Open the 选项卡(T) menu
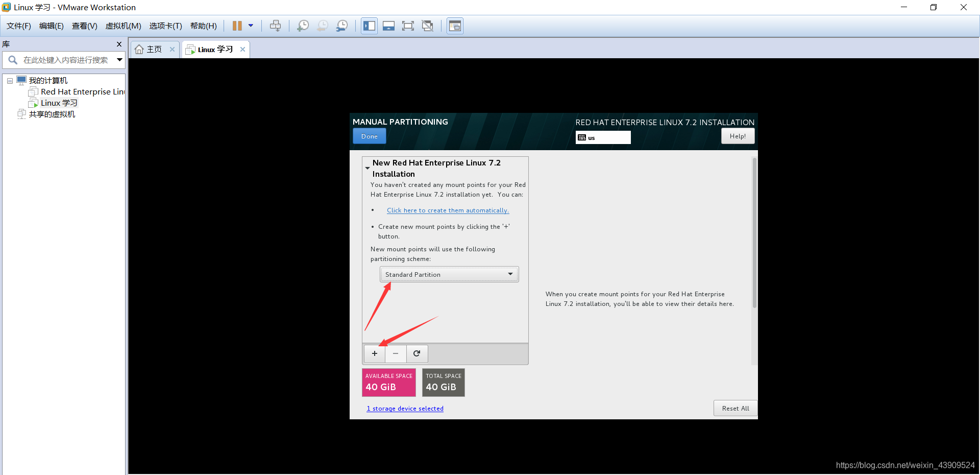Viewport: 980px width, 475px height. point(165,26)
